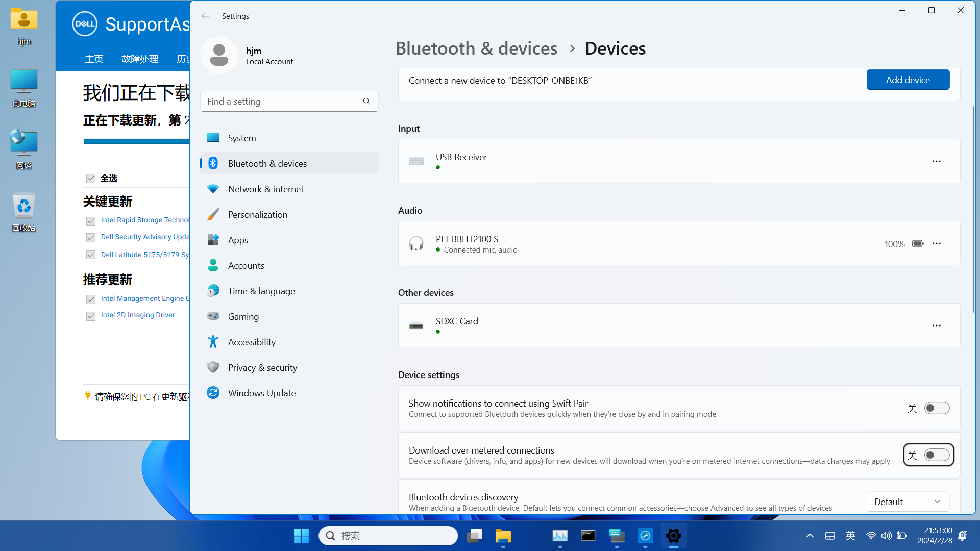
Task: Open Task View on the taskbar
Action: 475,536
